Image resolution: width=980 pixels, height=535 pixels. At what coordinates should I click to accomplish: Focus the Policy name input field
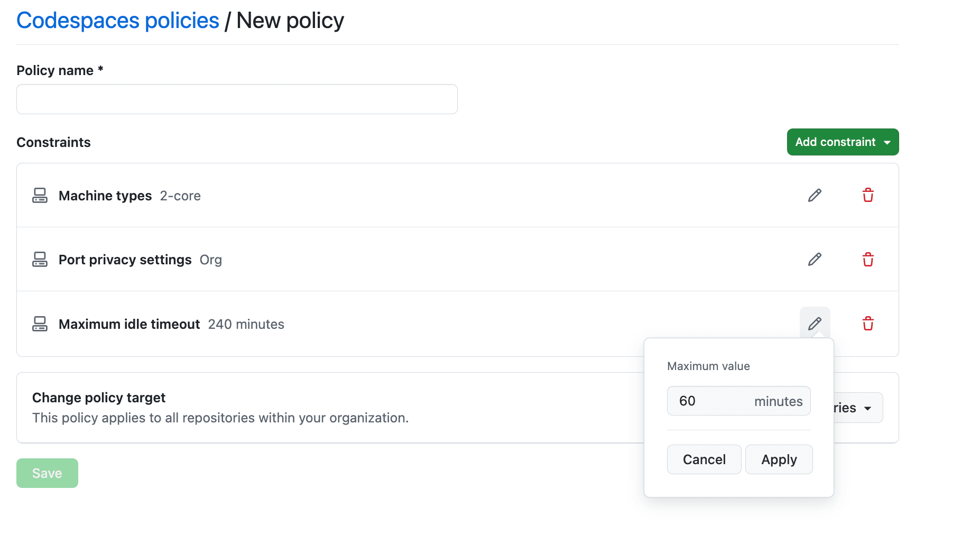tap(237, 99)
